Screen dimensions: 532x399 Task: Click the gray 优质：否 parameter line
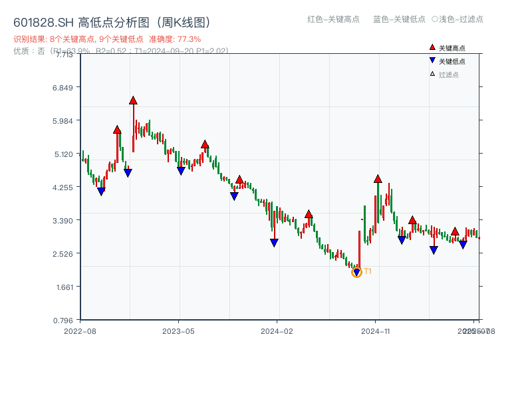tap(121, 51)
